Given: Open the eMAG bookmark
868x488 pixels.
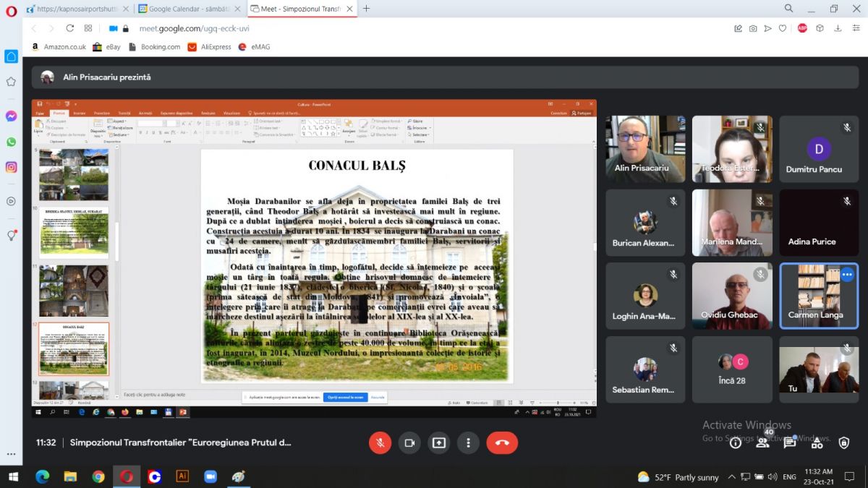Looking at the screenshot, I should (255, 47).
